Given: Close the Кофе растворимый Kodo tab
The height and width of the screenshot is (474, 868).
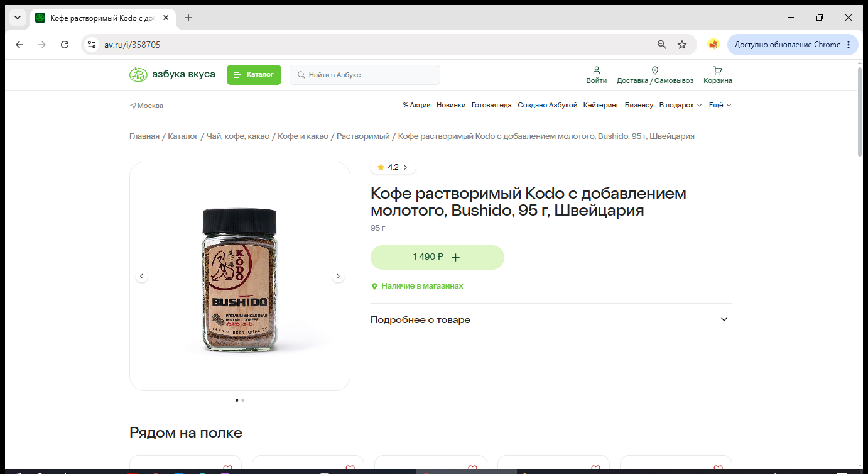Looking at the screenshot, I should click(166, 18).
